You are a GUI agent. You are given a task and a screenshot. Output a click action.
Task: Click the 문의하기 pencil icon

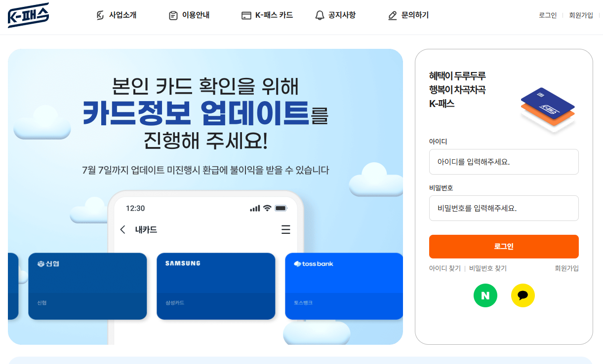(x=393, y=15)
